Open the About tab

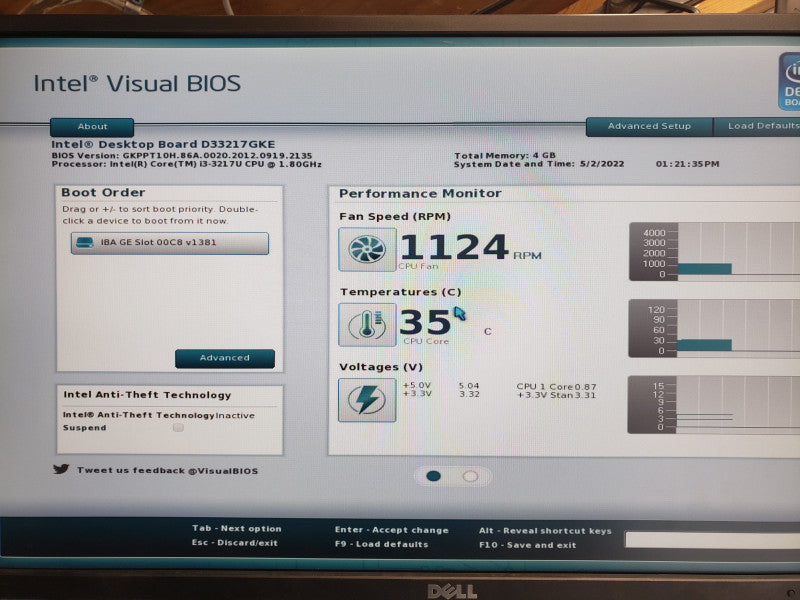(92, 127)
